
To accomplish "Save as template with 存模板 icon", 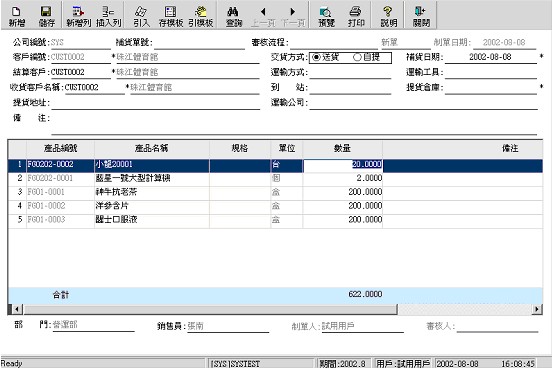I will (171, 16).
